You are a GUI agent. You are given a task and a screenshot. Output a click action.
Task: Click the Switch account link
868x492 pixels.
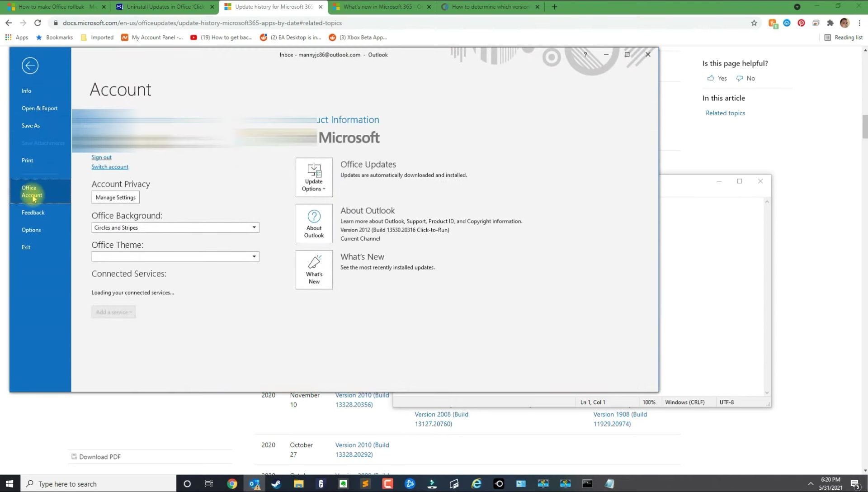pyautogui.click(x=110, y=167)
